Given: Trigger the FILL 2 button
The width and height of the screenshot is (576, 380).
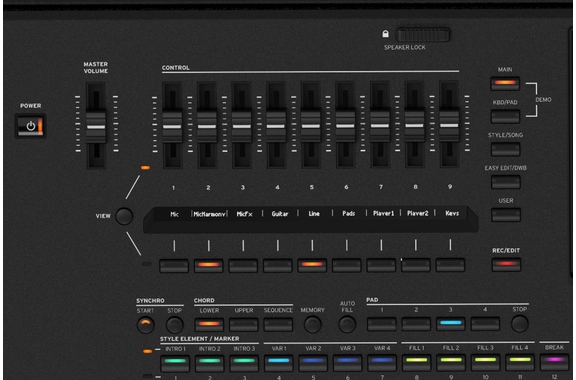Looking at the screenshot, I should 451,362.
